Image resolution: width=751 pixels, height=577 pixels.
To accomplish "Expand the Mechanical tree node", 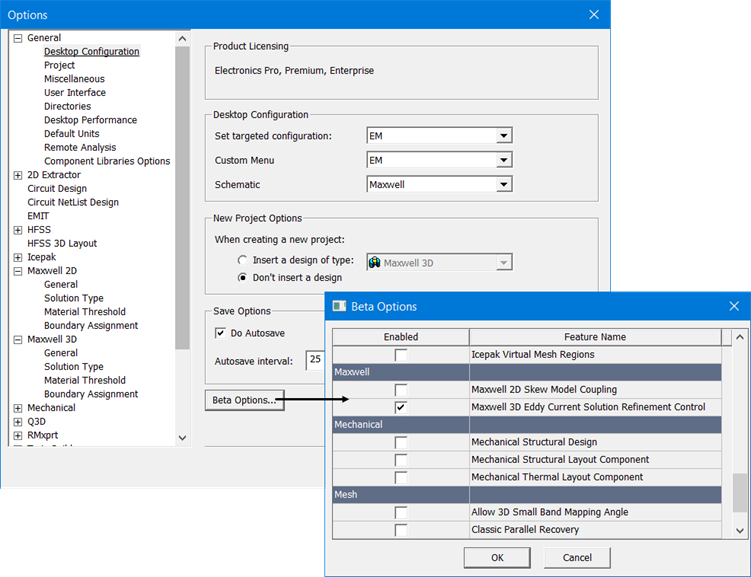I will [18, 408].
